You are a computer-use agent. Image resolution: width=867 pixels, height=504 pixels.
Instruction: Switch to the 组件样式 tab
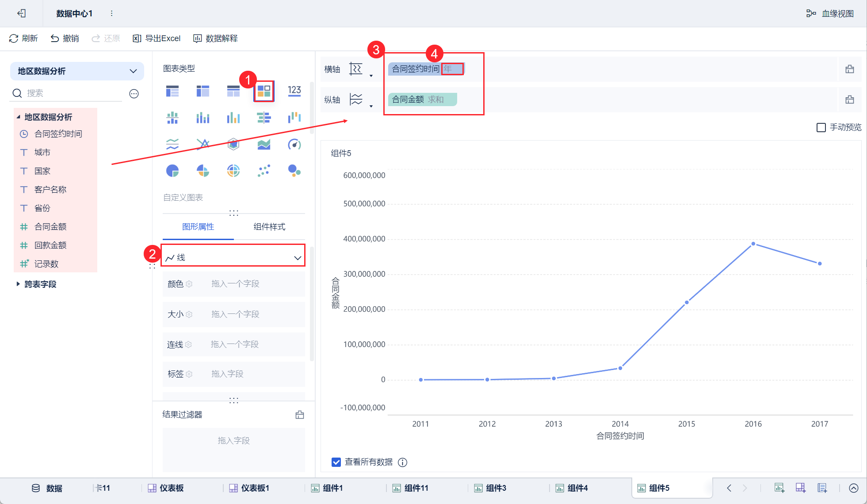269,227
